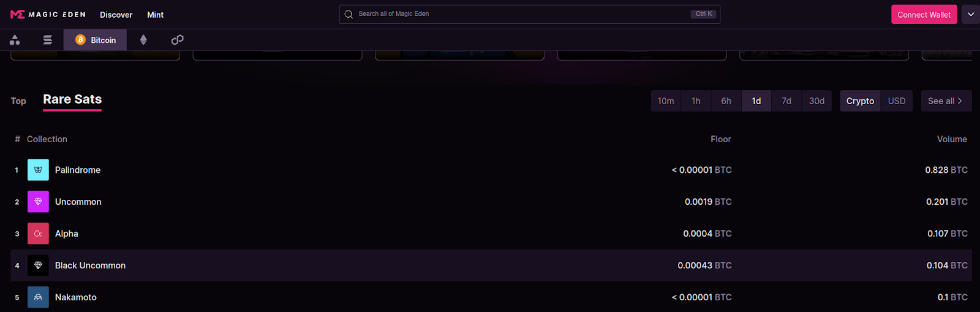Open the See all link

(x=946, y=101)
